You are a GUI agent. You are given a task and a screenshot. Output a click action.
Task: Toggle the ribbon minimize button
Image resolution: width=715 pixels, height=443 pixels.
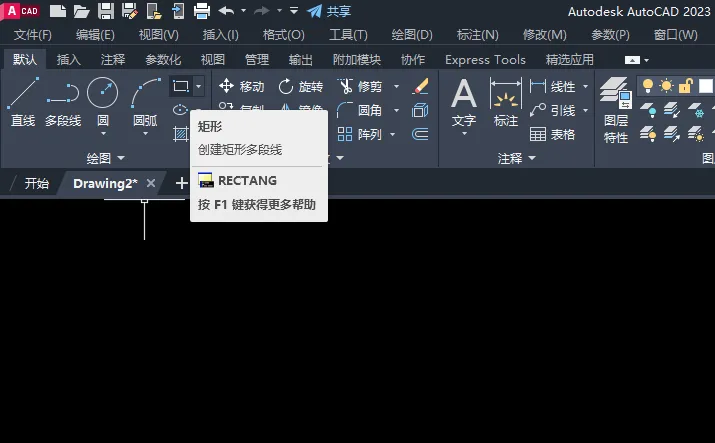click(632, 60)
